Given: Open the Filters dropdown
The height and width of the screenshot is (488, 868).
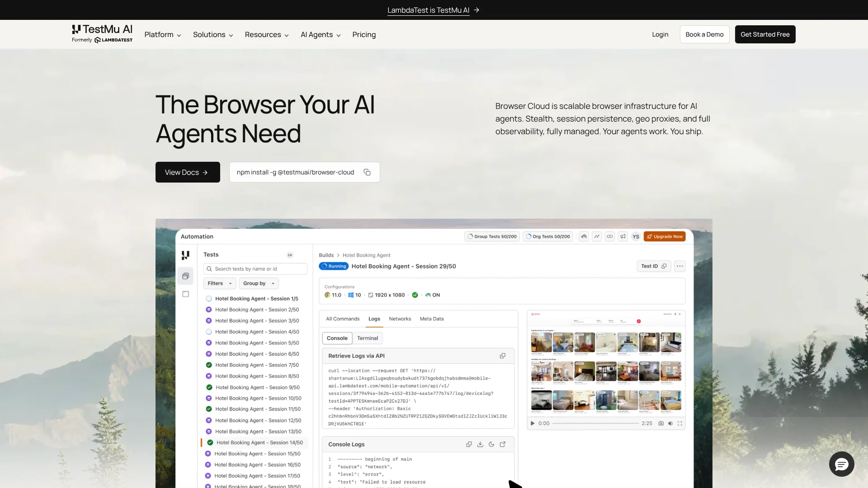Looking at the screenshot, I should click(220, 283).
